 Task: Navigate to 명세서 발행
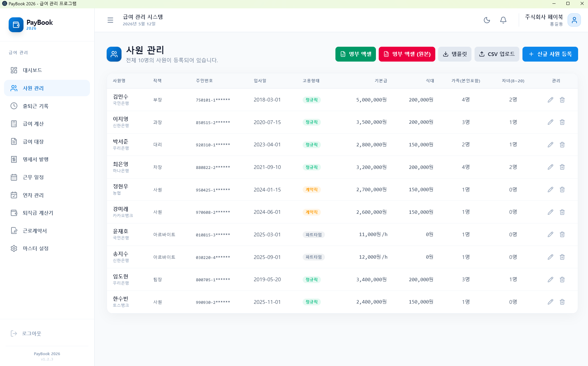pos(47,159)
